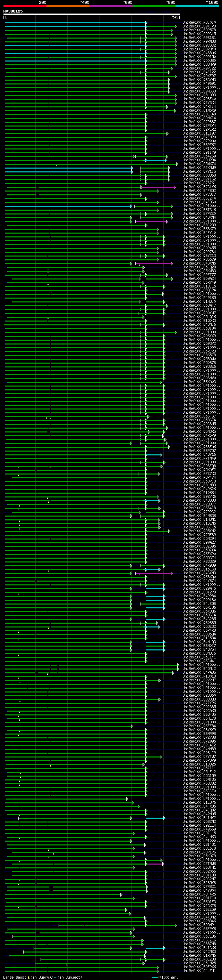The width and height of the screenshot is (222, 980).
Task: Open hit UniRef100_Q9XFV3
Action: (x=199, y=26)
